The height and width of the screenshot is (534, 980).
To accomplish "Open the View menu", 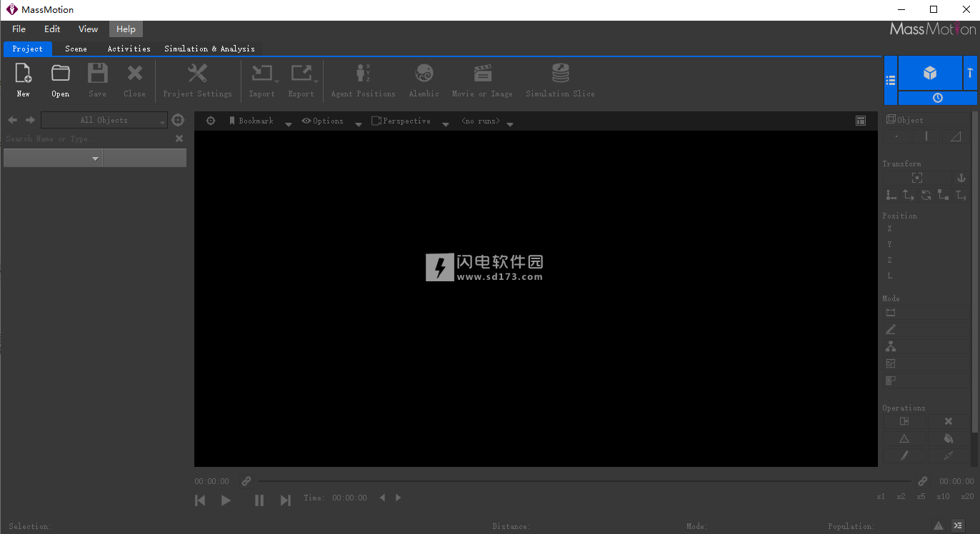I will 89,29.
